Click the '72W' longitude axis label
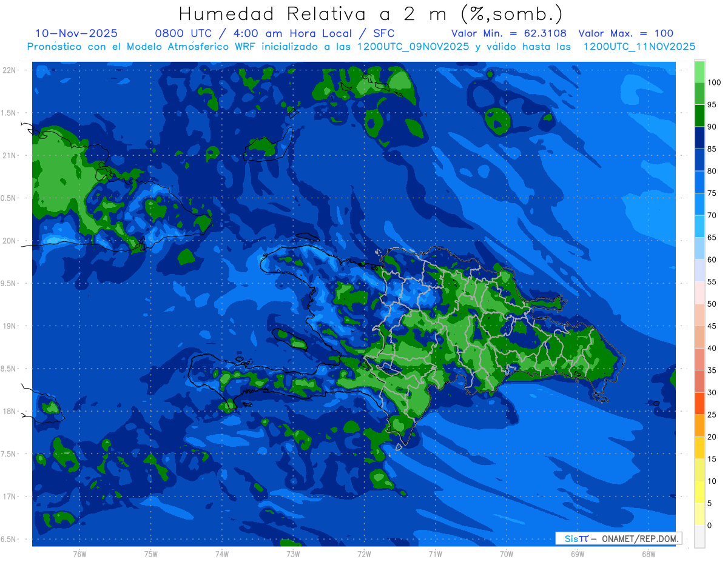The width and height of the screenshot is (728, 562). (x=364, y=554)
